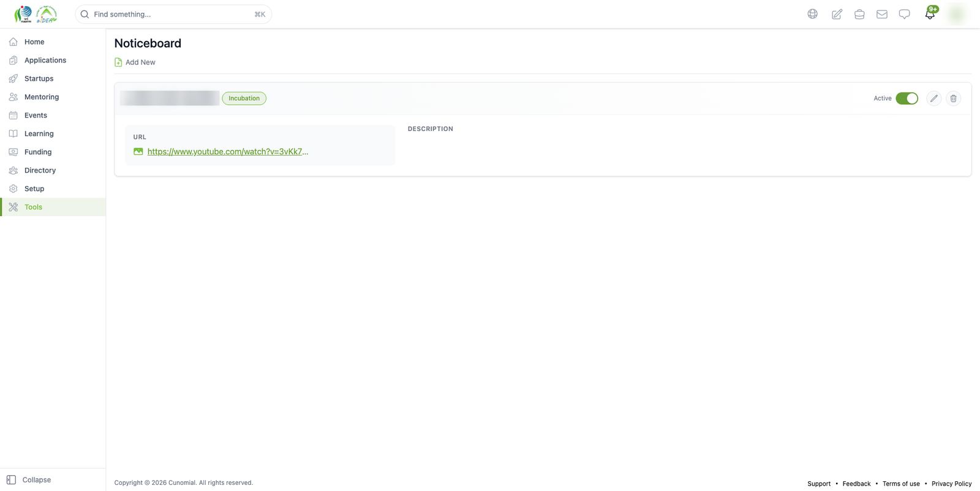
Task: Click the Support footer link
Action: tap(819, 484)
